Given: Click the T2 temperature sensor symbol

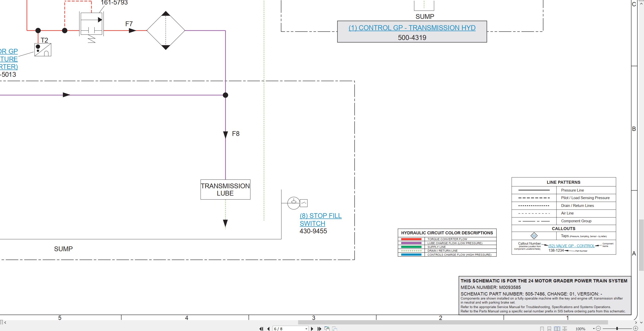Looking at the screenshot, I should (x=43, y=50).
